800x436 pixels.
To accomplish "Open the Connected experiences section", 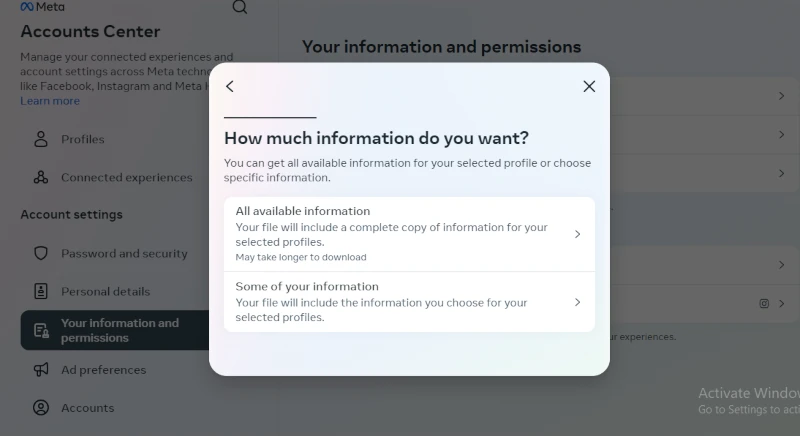I will click(x=126, y=177).
